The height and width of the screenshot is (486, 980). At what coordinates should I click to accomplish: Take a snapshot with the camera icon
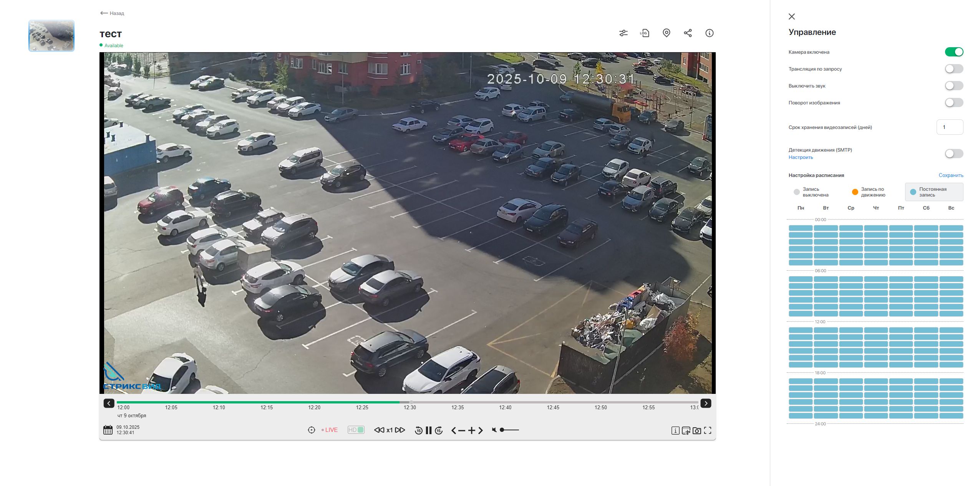[x=696, y=430]
